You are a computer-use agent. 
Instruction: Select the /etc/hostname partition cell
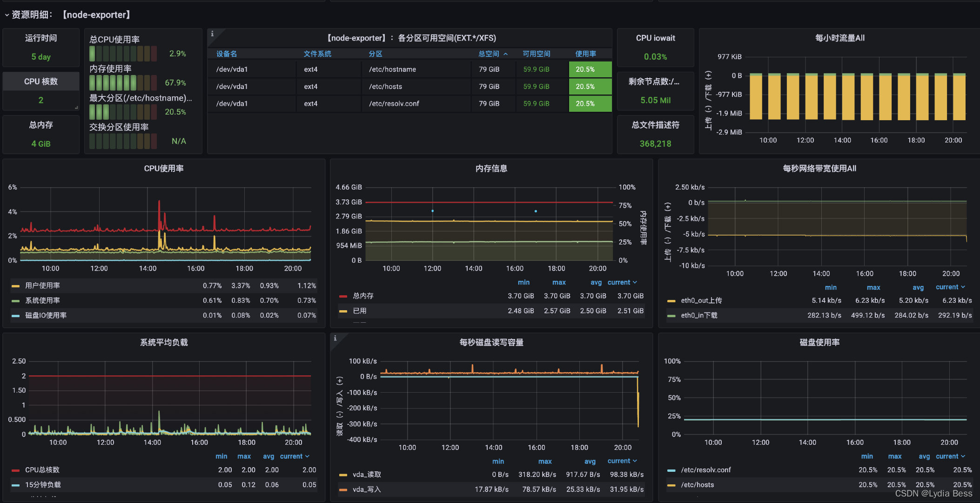coord(416,69)
